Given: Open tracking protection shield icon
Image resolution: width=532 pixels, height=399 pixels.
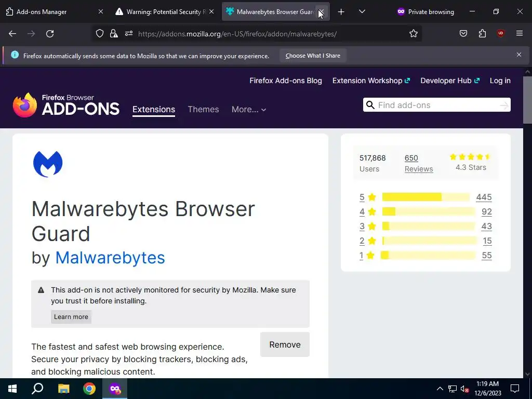Looking at the screenshot, I should coord(99,34).
